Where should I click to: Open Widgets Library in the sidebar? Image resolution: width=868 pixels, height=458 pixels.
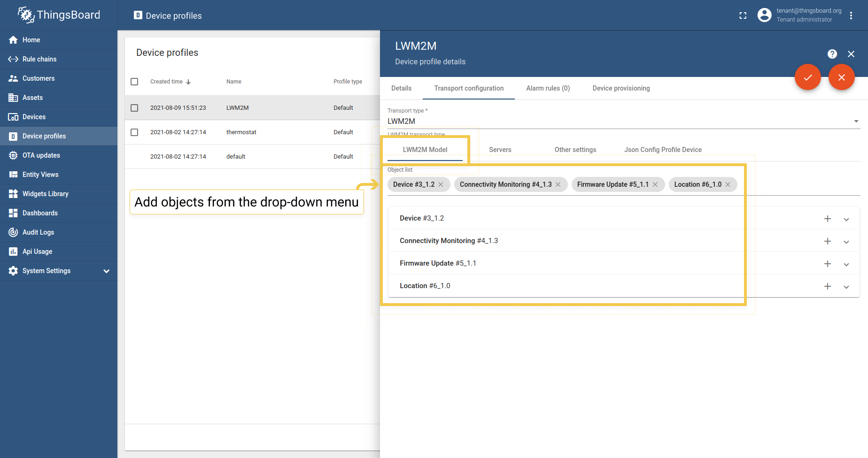click(59, 194)
